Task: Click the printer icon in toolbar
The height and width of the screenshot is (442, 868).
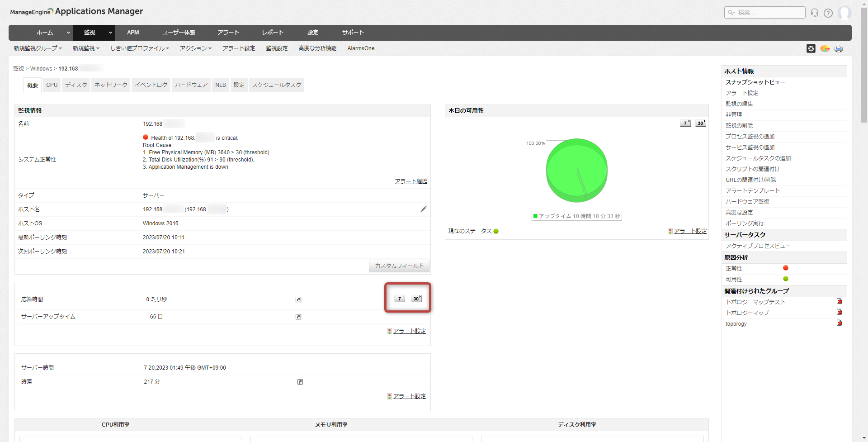Action: coord(838,48)
